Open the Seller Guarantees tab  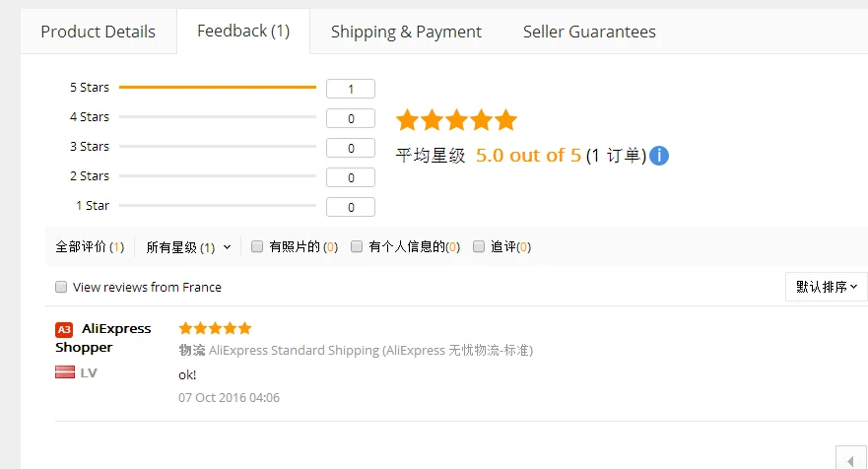point(589,32)
